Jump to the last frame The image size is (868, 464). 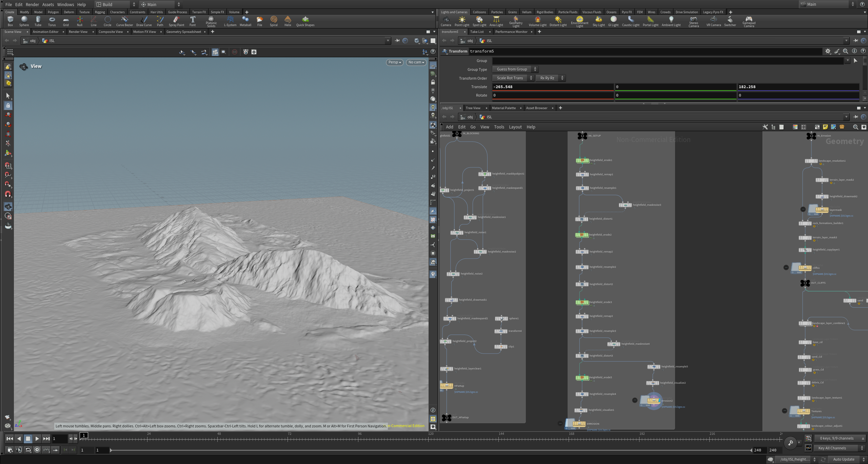[x=46, y=439]
